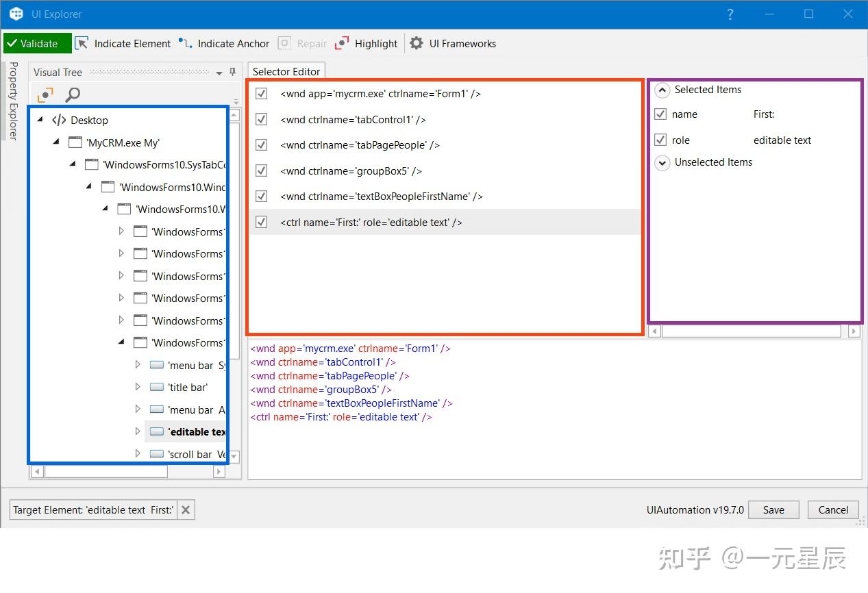868x593 pixels.
Task: Switch to the Selector Editor tab
Action: click(286, 71)
